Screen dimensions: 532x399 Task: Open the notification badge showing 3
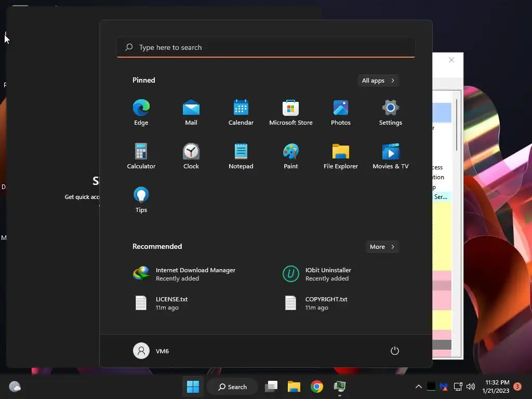tap(517, 387)
